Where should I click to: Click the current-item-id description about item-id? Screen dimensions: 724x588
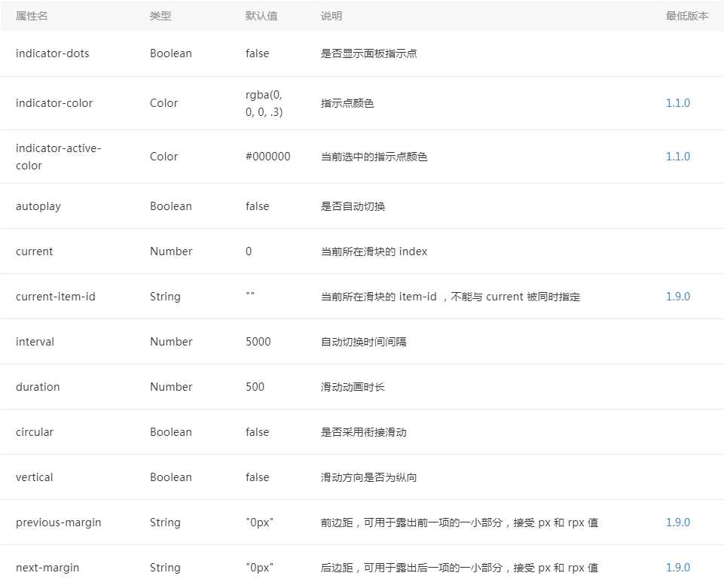pyautogui.click(x=451, y=297)
